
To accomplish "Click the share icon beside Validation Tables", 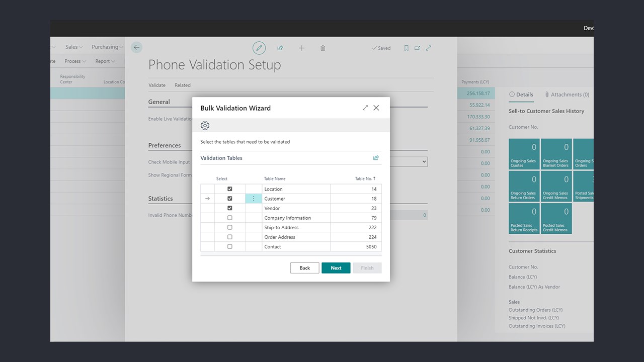I will pyautogui.click(x=376, y=158).
